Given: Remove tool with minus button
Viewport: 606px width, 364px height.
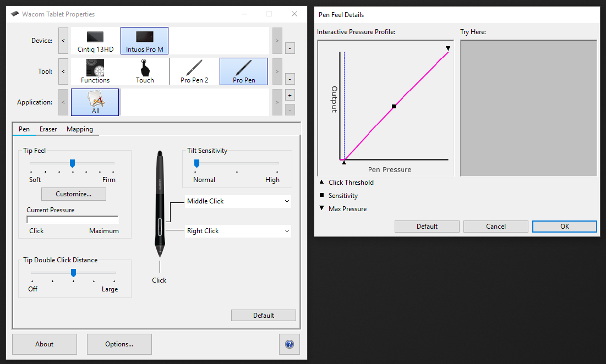Looking at the screenshot, I should [290, 79].
